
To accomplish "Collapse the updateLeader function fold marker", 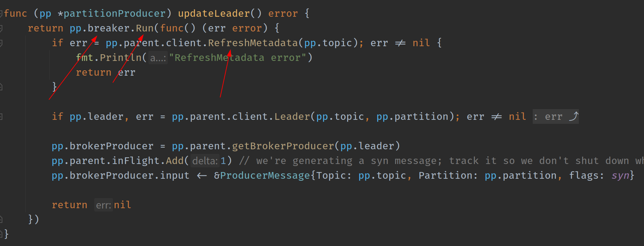I will [1, 13].
